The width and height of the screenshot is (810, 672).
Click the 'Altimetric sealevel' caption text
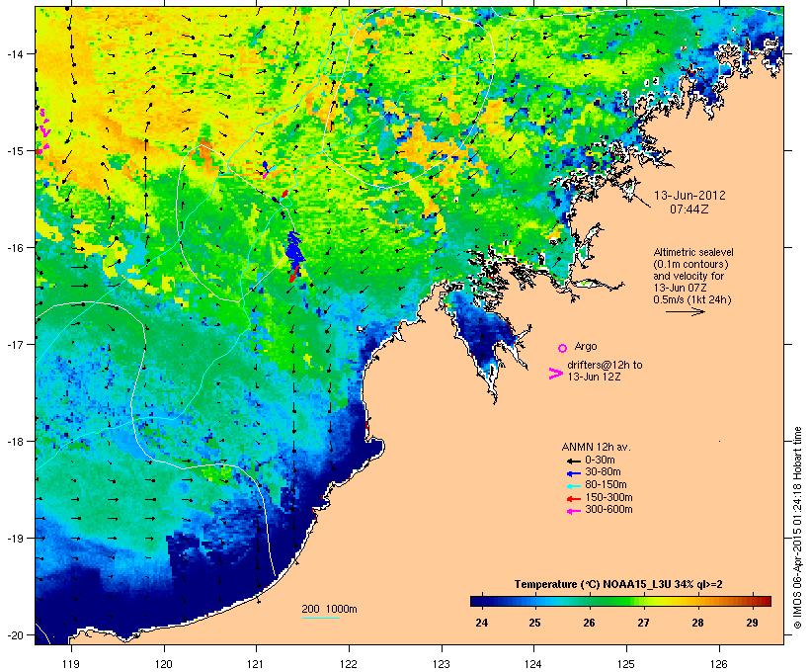point(693,252)
